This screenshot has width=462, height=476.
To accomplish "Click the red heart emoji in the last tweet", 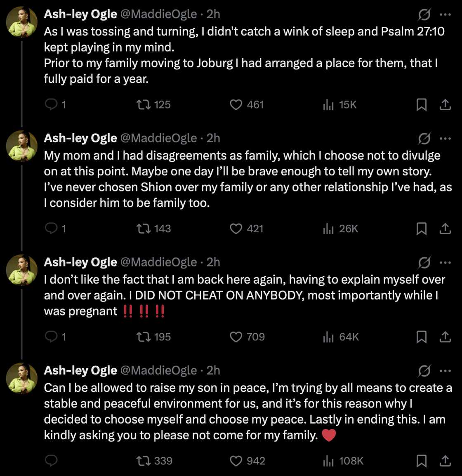I will coord(328,434).
